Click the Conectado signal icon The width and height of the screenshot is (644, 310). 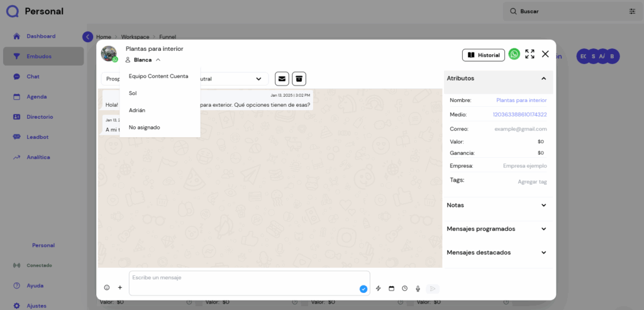[x=16, y=265]
